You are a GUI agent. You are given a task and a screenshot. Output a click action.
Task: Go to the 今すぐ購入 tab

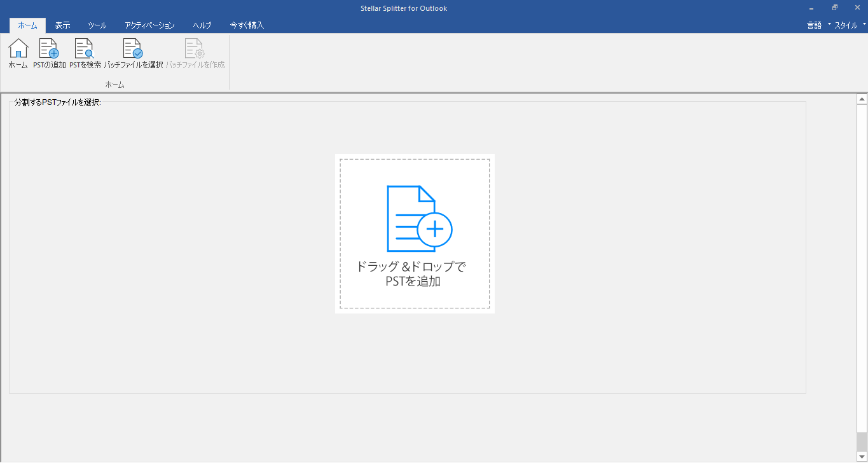pos(247,25)
